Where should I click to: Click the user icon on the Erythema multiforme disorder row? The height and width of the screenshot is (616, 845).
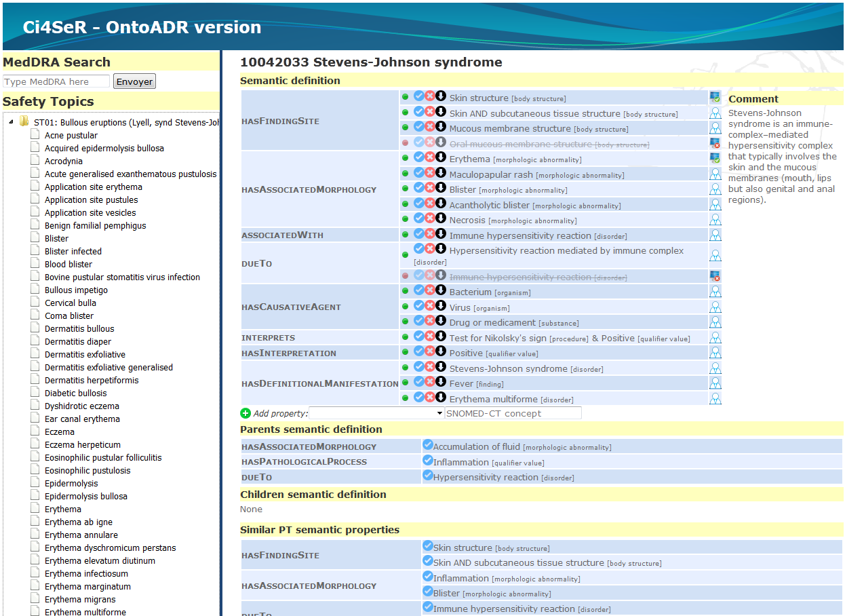715,399
